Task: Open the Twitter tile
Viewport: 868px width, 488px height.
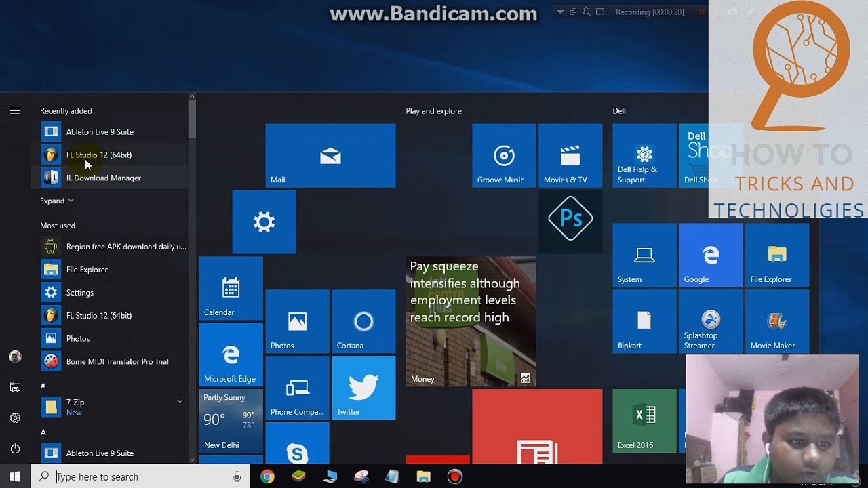Action: pos(363,388)
